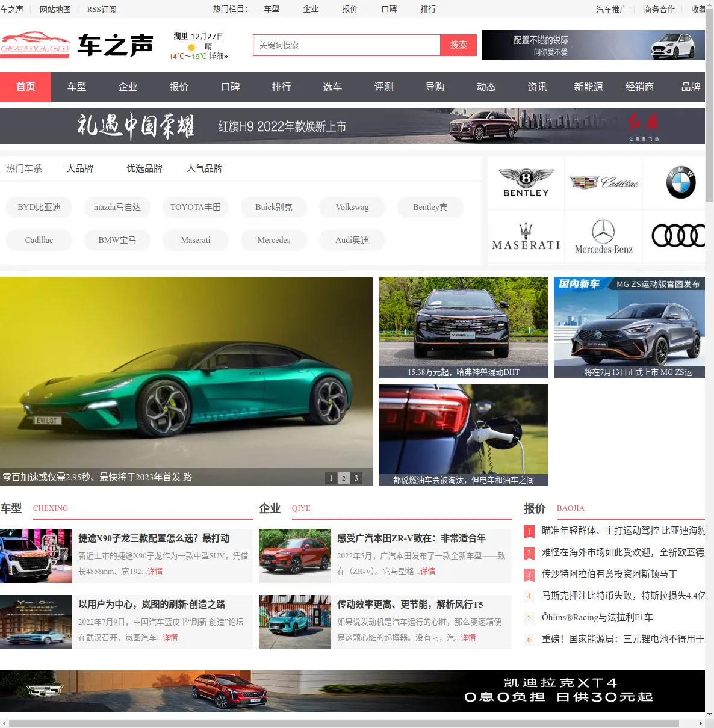Click the red 搜索 search button
This screenshot has height=728, width=714.
pyautogui.click(x=459, y=45)
